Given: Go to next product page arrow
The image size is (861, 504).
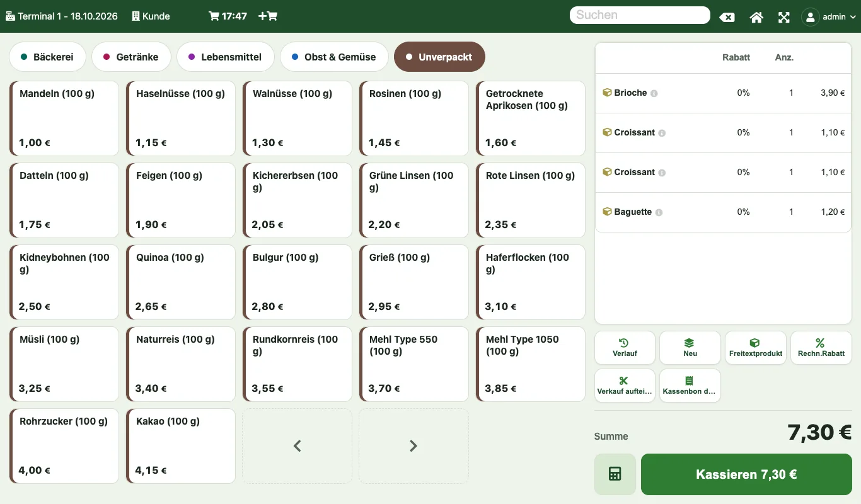Looking at the screenshot, I should point(413,446).
